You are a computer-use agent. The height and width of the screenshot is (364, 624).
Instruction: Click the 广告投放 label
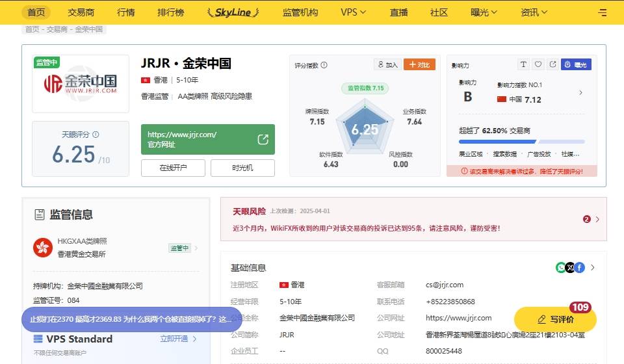click(539, 154)
